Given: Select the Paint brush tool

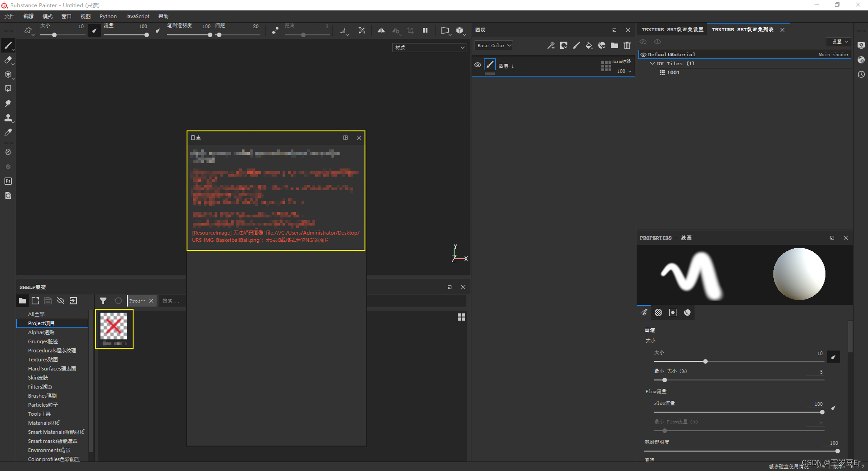Looking at the screenshot, I should (8, 45).
